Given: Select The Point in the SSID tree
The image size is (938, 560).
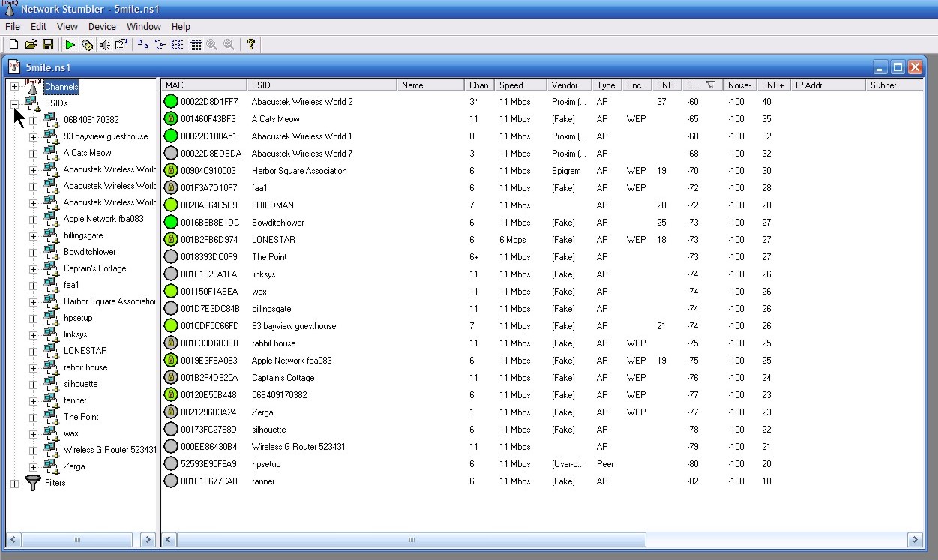Looking at the screenshot, I should (x=81, y=417).
